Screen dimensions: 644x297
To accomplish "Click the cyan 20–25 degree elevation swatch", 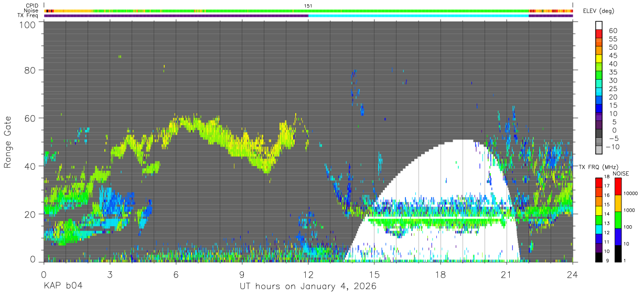I will [599, 92].
